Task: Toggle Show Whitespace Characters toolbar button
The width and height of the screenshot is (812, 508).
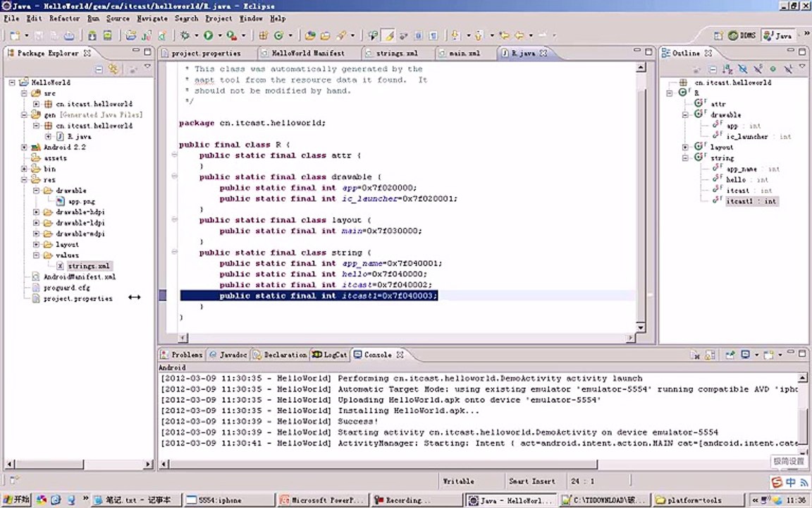Action: [433, 35]
